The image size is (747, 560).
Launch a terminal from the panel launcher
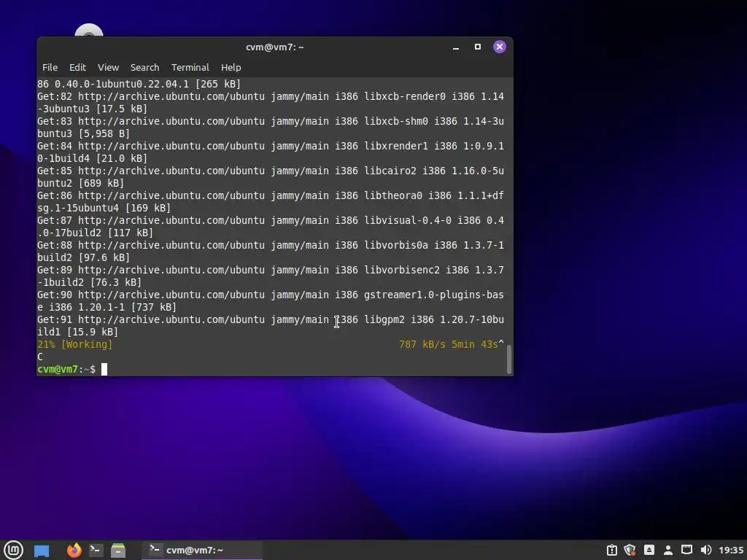click(x=96, y=550)
